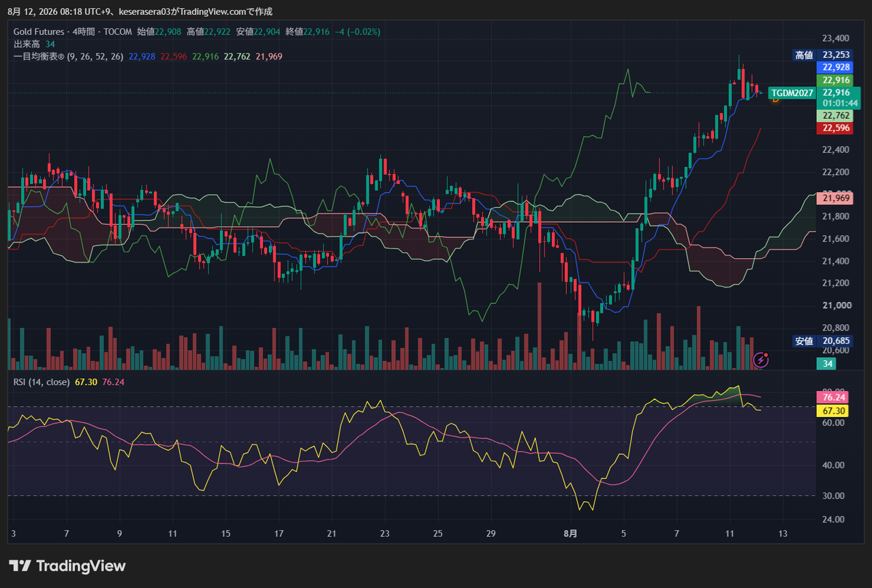
Task: Click the TOCOM exchange text
Action: click(118, 31)
